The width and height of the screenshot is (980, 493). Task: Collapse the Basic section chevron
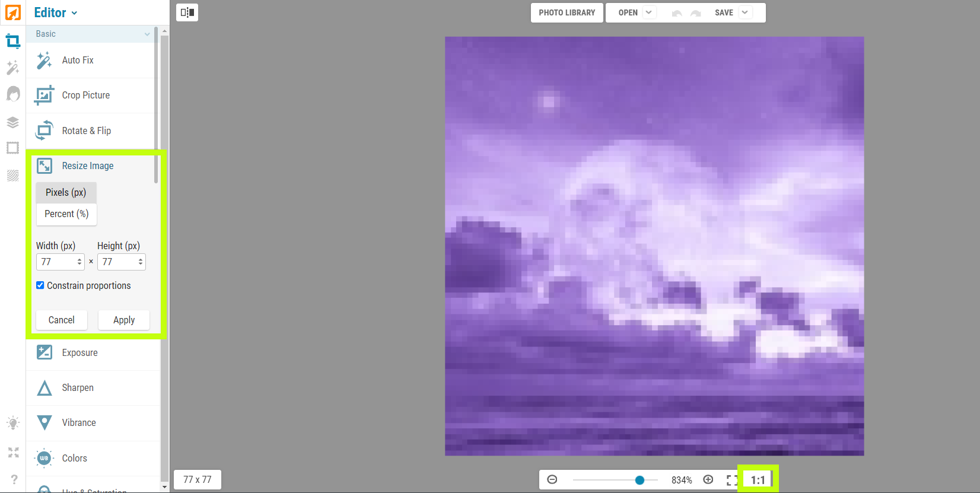click(x=147, y=34)
